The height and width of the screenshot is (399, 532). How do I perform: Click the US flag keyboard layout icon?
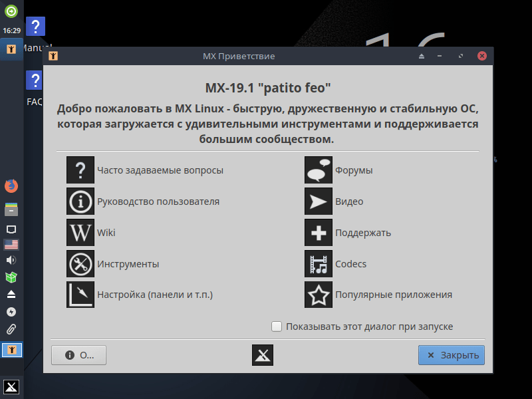[11, 245]
